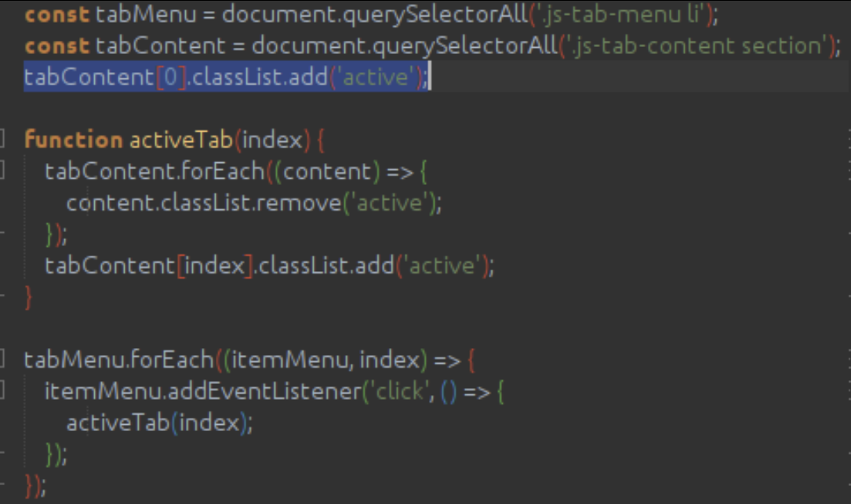Viewport: 851px width, 504px height.
Task: Click tabContent[index] on classList.add line
Action: coord(149,266)
